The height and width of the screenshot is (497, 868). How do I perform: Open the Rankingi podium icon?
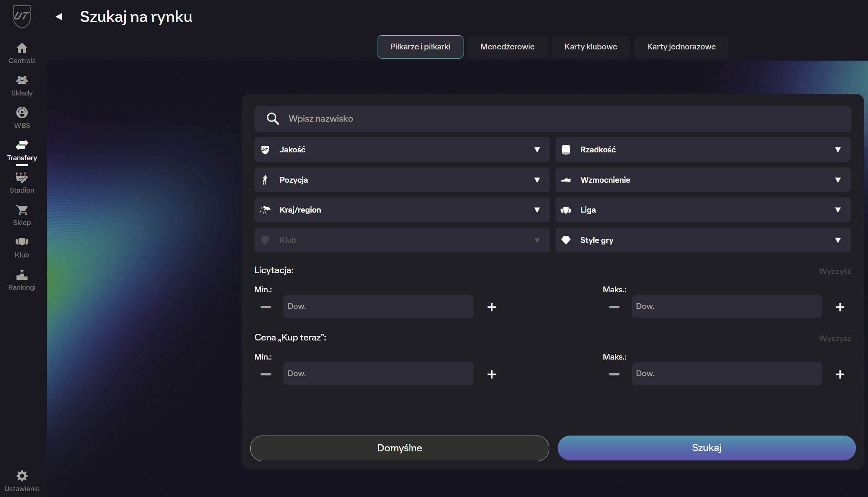coord(22,274)
